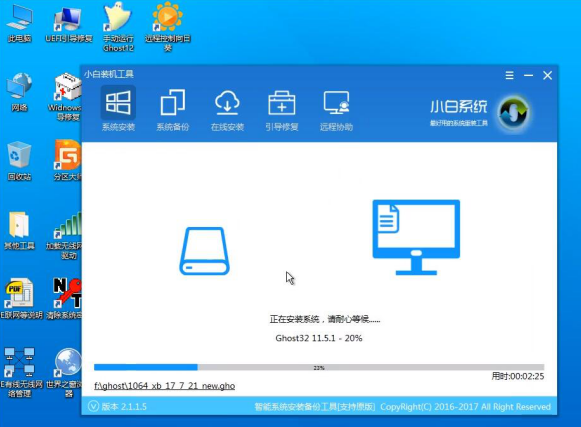This screenshot has height=427, width=581.
Task: Open 其他工具 folder icon
Action: pos(19,230)
